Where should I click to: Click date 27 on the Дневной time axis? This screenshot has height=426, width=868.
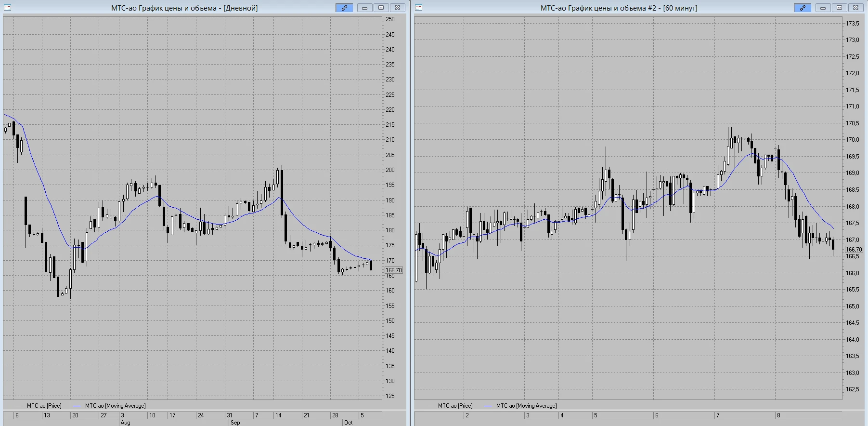104,415
